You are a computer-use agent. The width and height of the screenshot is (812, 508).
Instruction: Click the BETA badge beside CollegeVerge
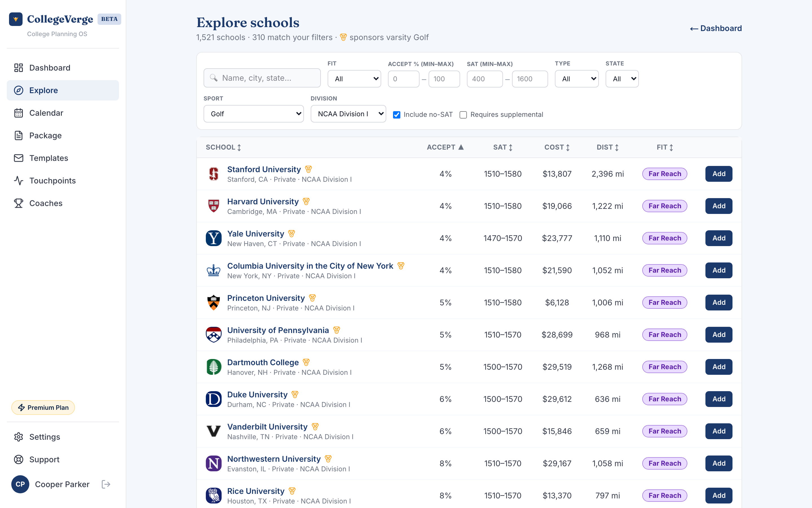point(109,19)
